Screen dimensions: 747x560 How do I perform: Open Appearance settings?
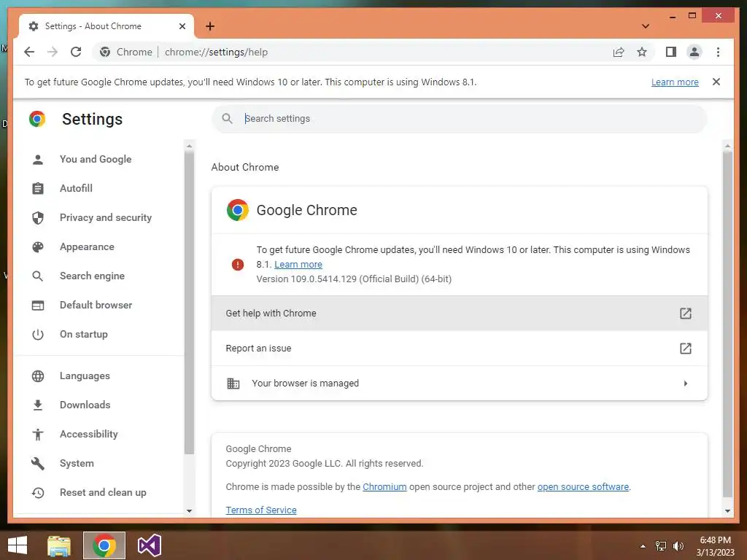(88, 246)
